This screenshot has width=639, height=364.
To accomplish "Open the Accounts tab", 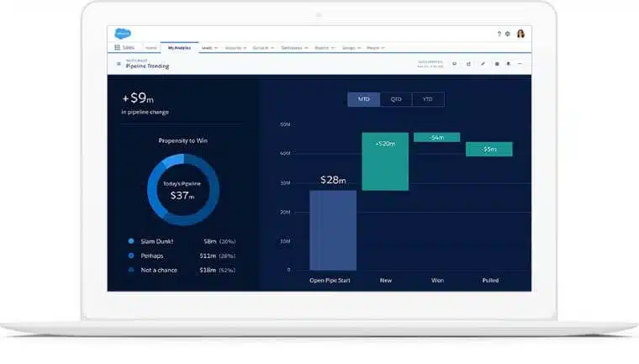I will click(233, 48).
